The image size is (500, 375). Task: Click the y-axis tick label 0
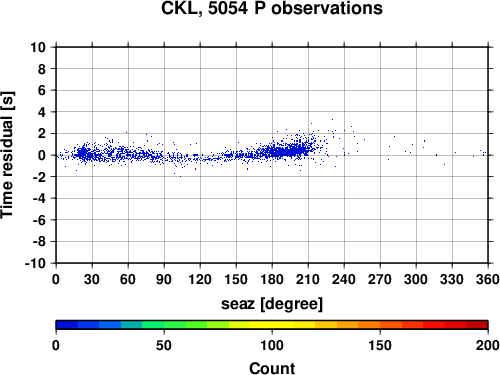42,155
